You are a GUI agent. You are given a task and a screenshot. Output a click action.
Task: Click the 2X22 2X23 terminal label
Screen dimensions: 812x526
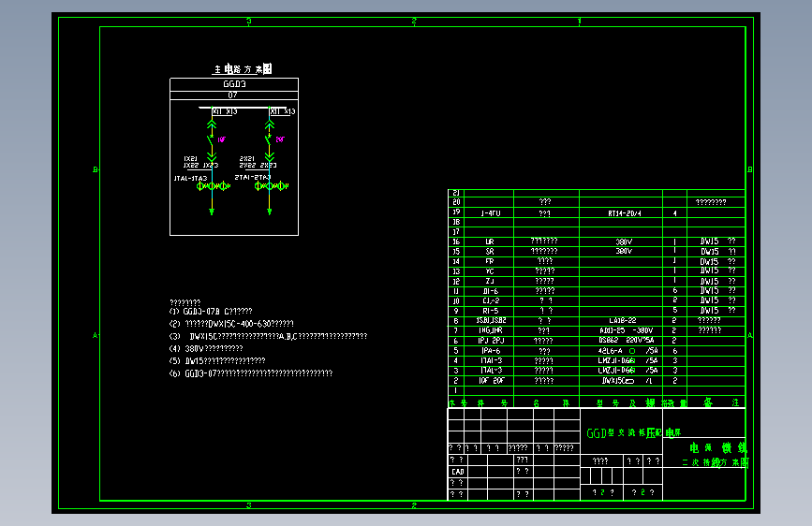pos(258,165)
